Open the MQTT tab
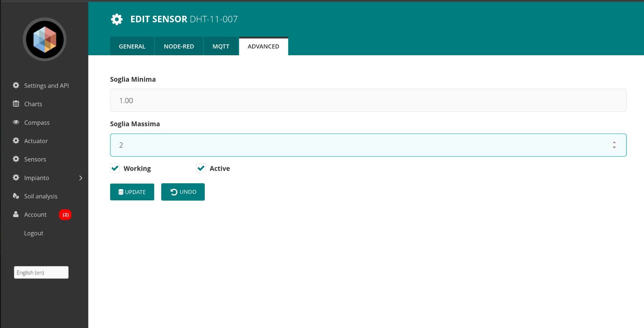Screen dimensions: 644x328 click(221, 47)
